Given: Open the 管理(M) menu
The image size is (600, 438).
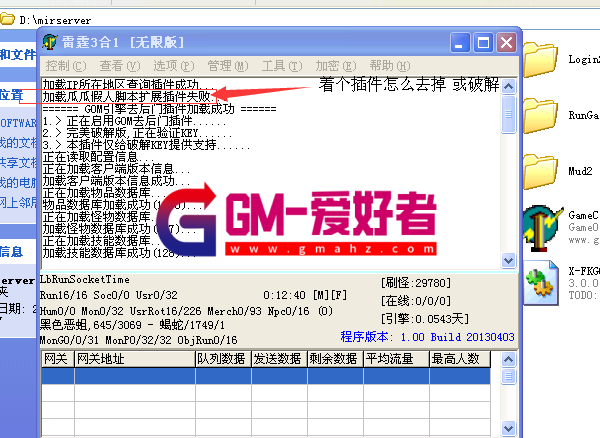Looking at the screenshot, I should [228, 66].
